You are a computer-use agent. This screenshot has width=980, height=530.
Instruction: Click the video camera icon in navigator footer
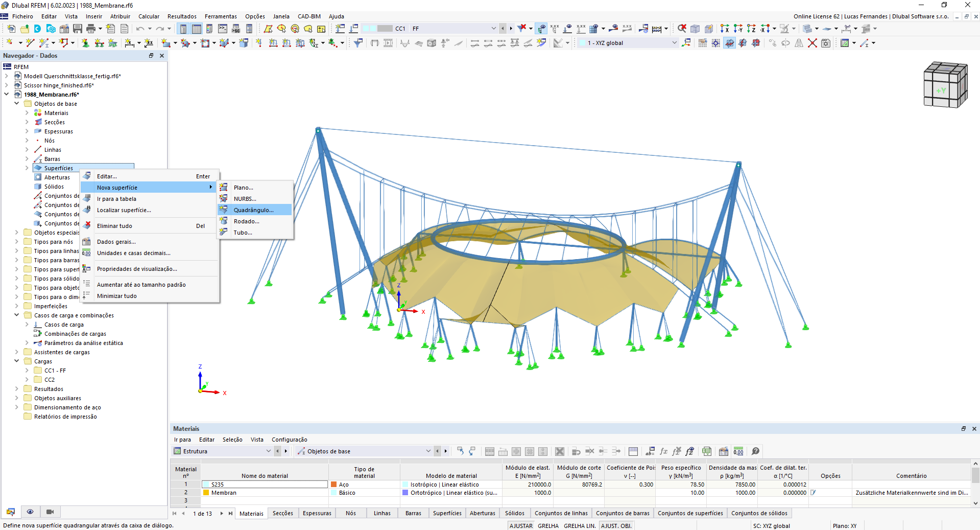tap(50, 512)
